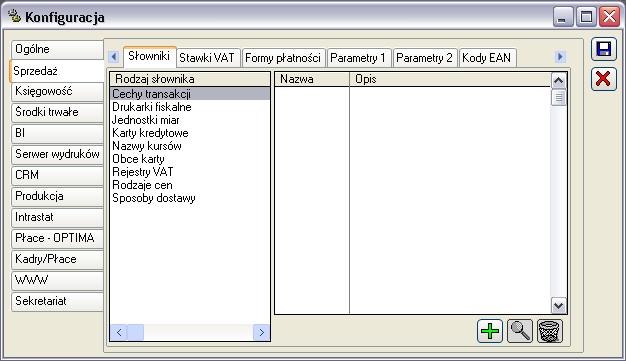Select Karty kredytowe in the list

190,133
